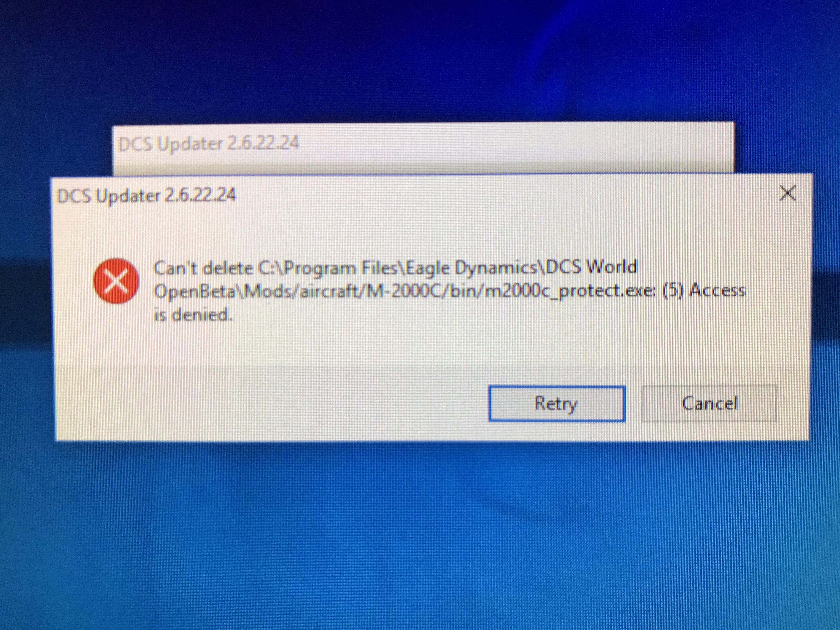Dismiss the error with Cancel
The height and width of the screenshot is (630, 840).
point(709,403)
